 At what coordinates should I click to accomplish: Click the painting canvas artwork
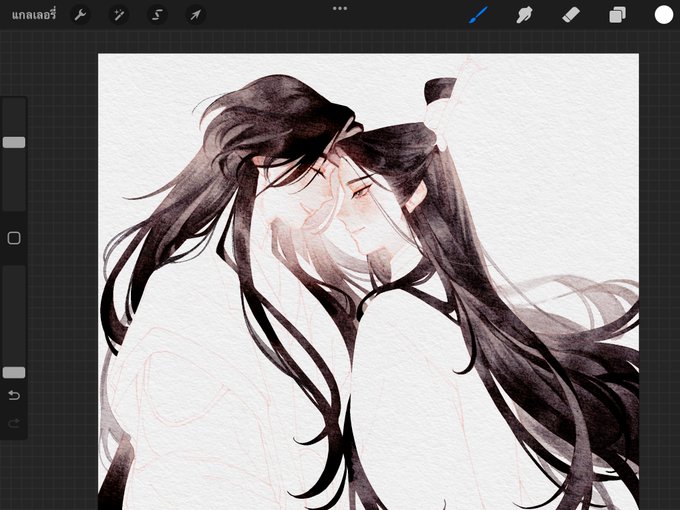point(368,281)
